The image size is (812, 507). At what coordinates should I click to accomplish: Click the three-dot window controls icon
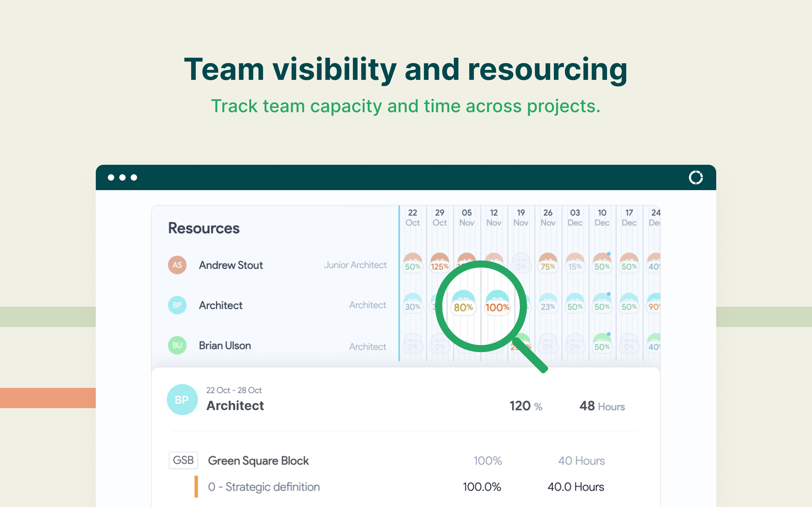[x=122, y=177]
